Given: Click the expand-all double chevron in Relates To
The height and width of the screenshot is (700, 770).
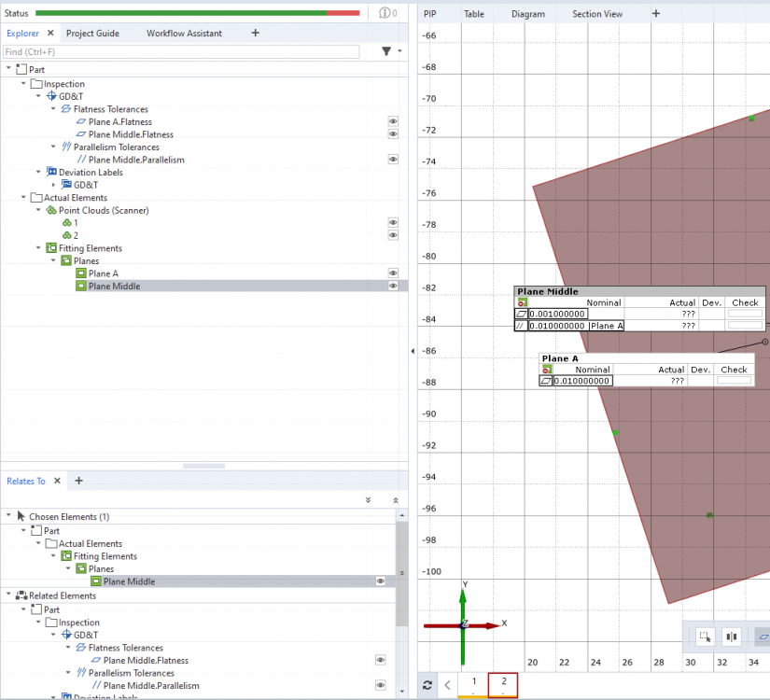Looking at the screenshot, I should click(x=370, y=501).
